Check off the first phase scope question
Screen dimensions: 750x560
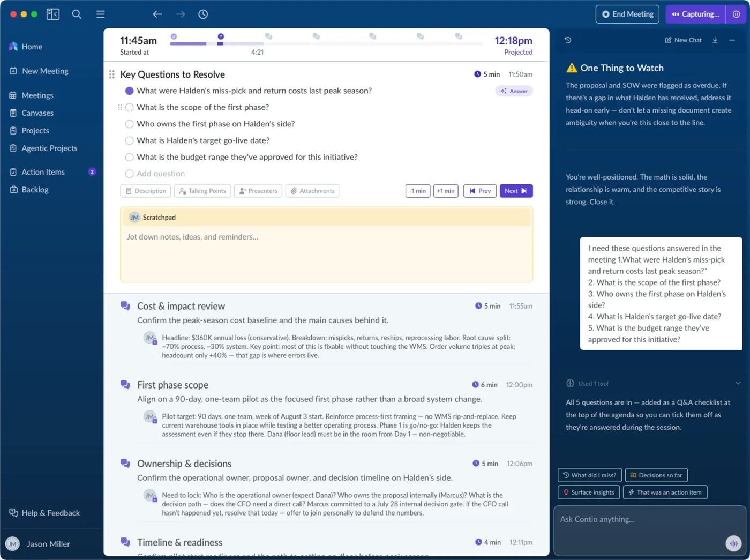pos(129,108)
